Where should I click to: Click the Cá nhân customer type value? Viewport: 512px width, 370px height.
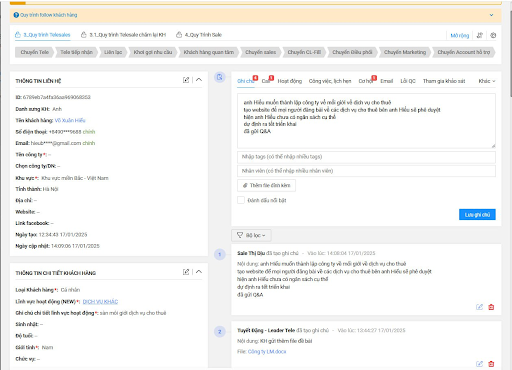tap(70, 290)
